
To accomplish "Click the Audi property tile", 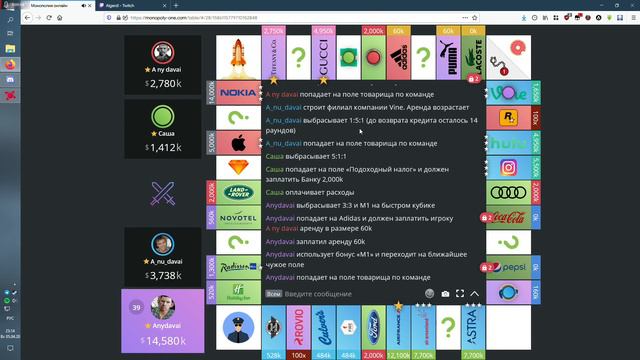I will 509,193.
